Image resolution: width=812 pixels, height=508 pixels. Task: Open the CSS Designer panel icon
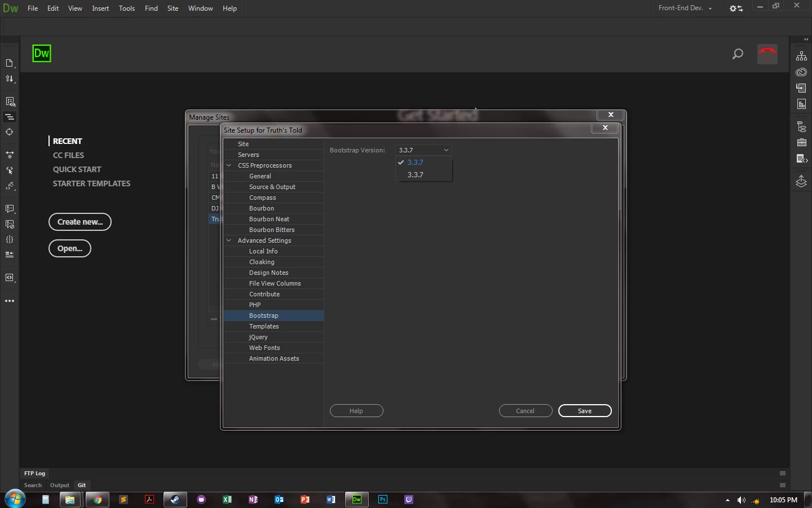801,104
